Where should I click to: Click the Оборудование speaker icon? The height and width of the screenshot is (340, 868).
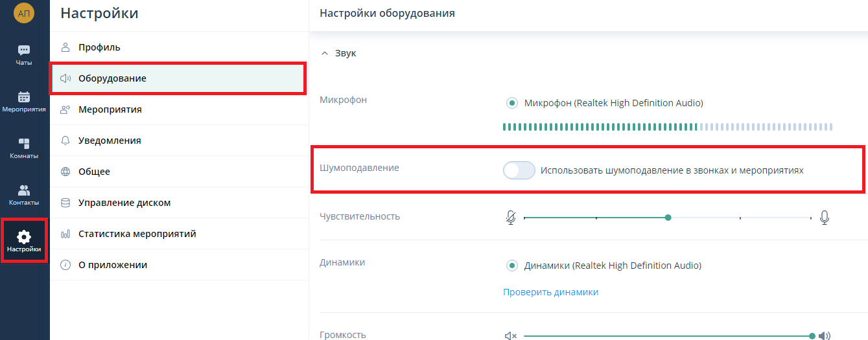tap(65, 78)
